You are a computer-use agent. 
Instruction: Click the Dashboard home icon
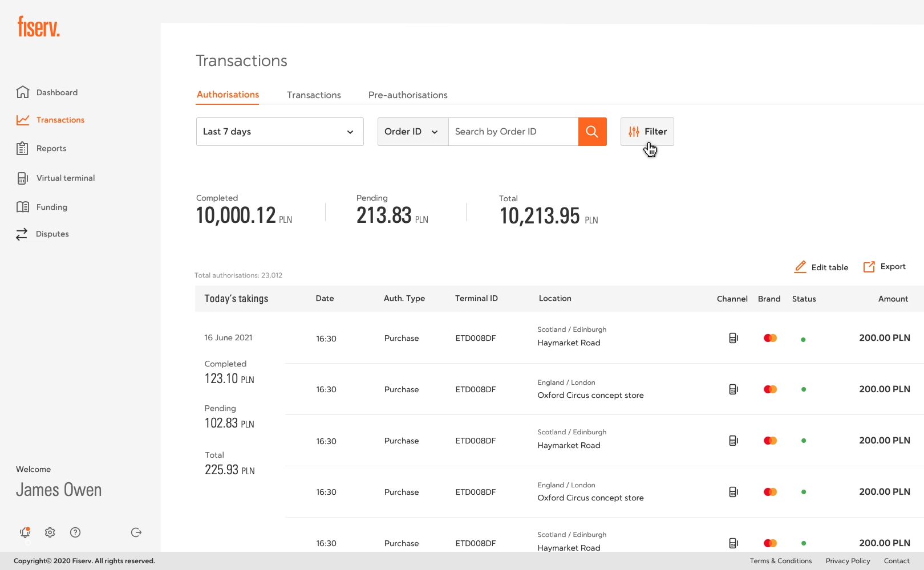point(22,92)
